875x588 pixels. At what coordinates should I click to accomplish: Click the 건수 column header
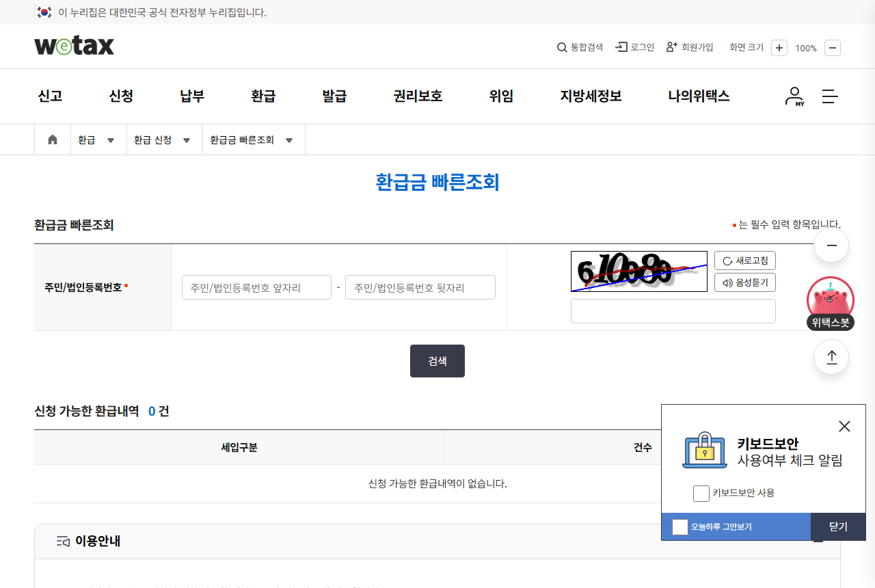(x=643, y=447)
